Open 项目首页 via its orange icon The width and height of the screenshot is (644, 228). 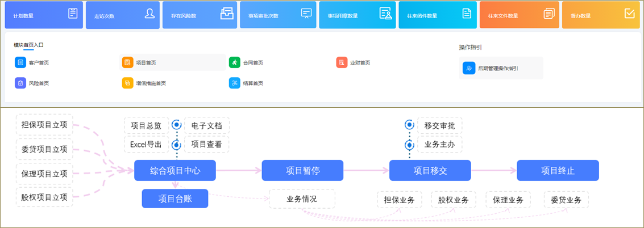pyautogui.click(x=127, y=62)
